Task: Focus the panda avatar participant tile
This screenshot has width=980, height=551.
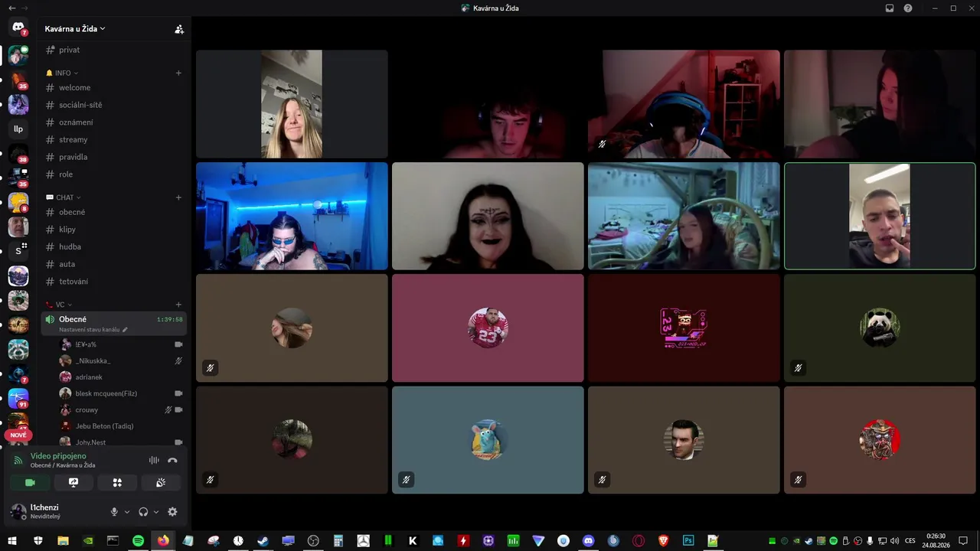Action: click(x=880, y=328)
